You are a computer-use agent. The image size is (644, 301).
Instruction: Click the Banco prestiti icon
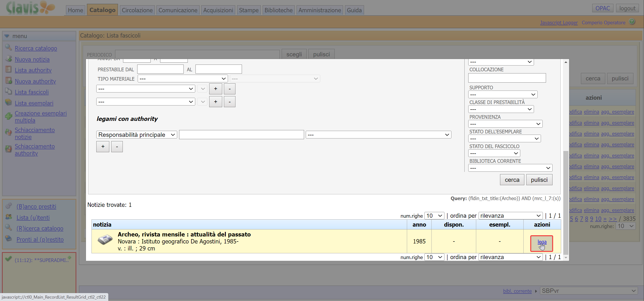pos(9,206)
